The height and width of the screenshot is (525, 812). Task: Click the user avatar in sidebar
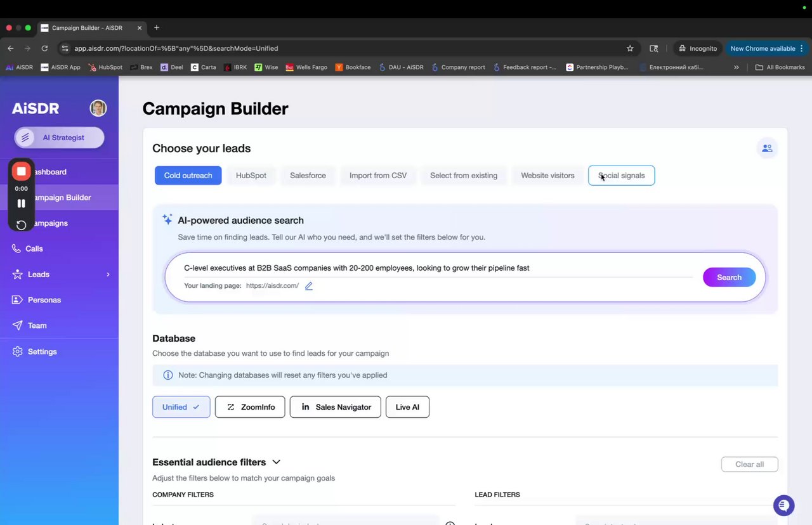98,108
